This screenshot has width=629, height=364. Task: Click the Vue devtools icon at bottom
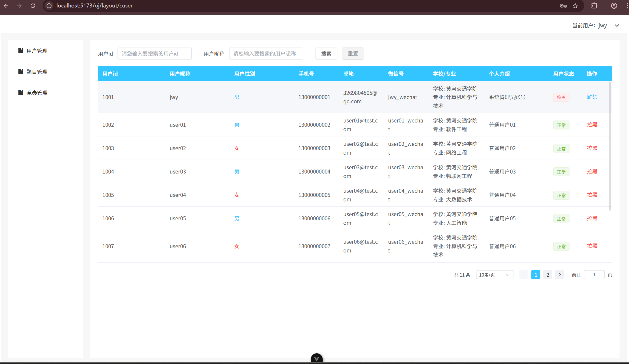coord(316,359)
